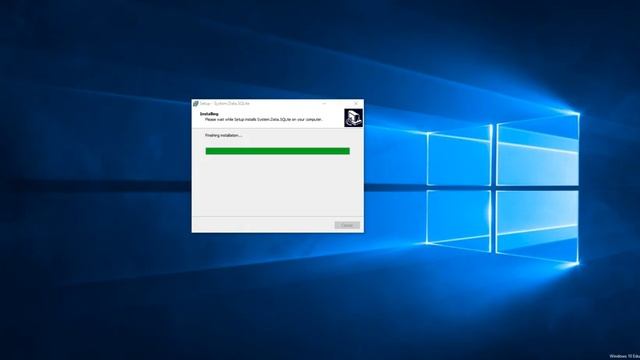Minimize the Setup installer window
Image resolution: width=640 pixels, height=360 pixels.
324,104
